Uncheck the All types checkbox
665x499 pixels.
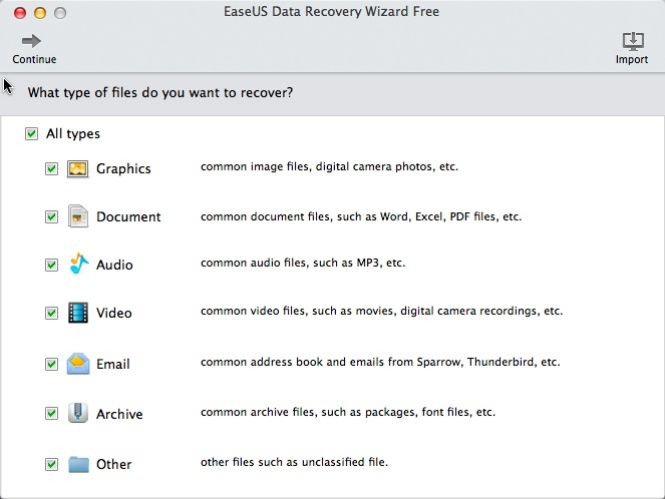[x=31, y=134]
